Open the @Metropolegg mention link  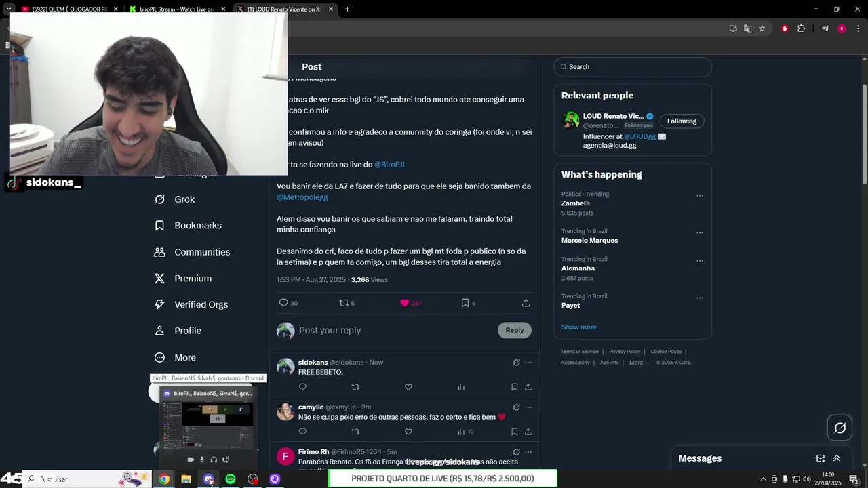(x=302, y=197)
